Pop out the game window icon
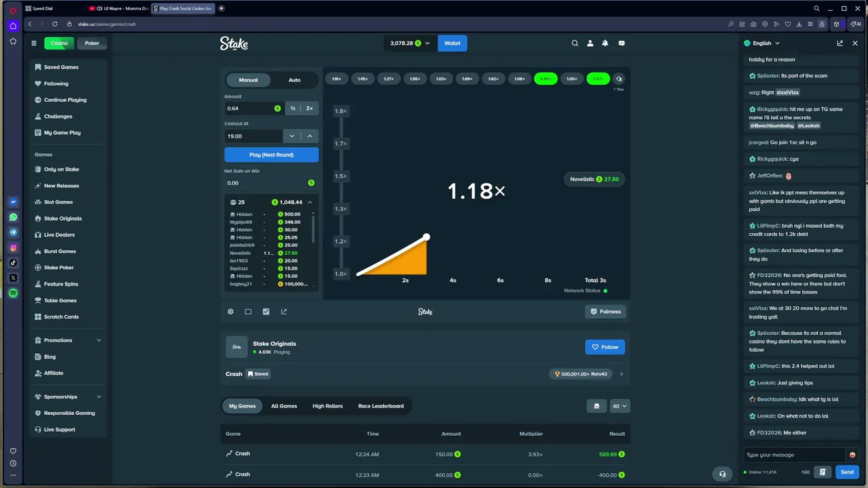The height and width of the screenshot is (488, 868). coord(283,312)
